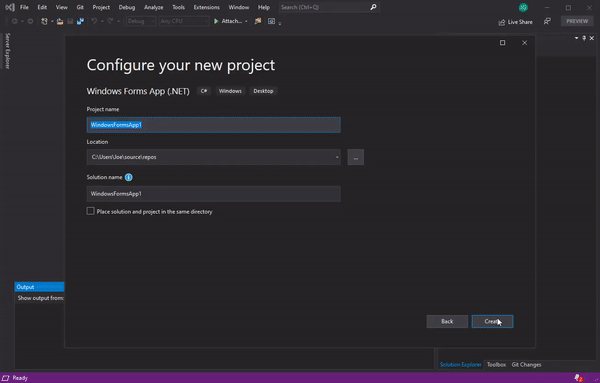The width and height of the screenshot is (600, 383).
Task: Click the toolbar icon before overflow arrow
Action: pyautogui.click(x=271, y=21)
